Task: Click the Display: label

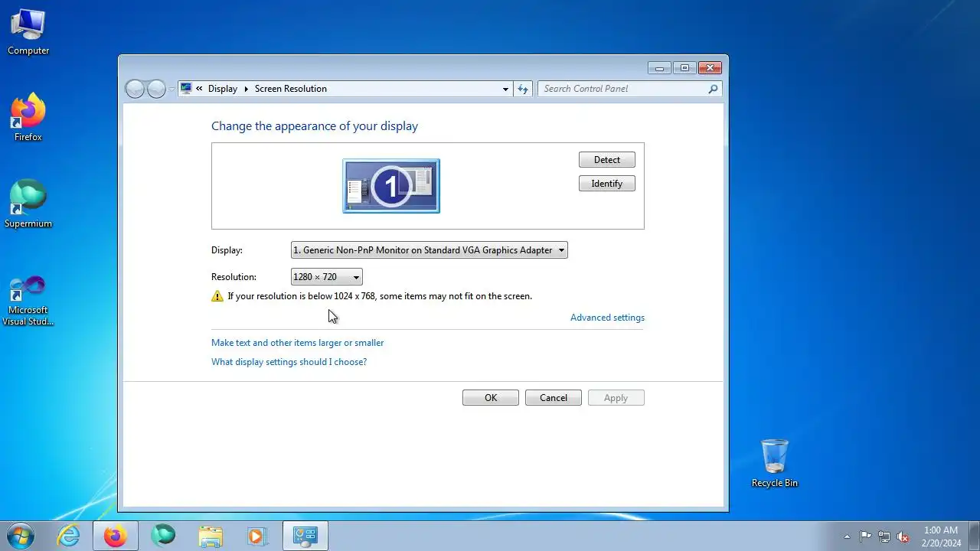Action: pos(227,250)
